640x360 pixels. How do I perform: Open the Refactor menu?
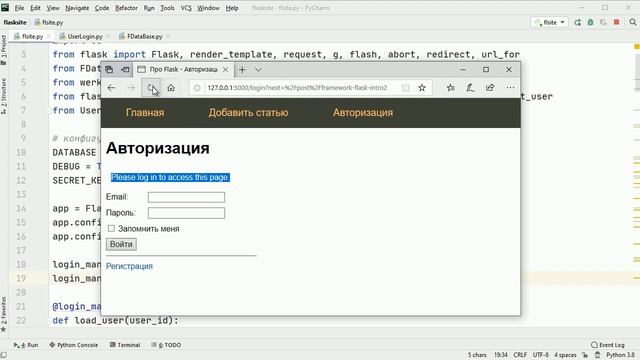(x=126, y=8)
